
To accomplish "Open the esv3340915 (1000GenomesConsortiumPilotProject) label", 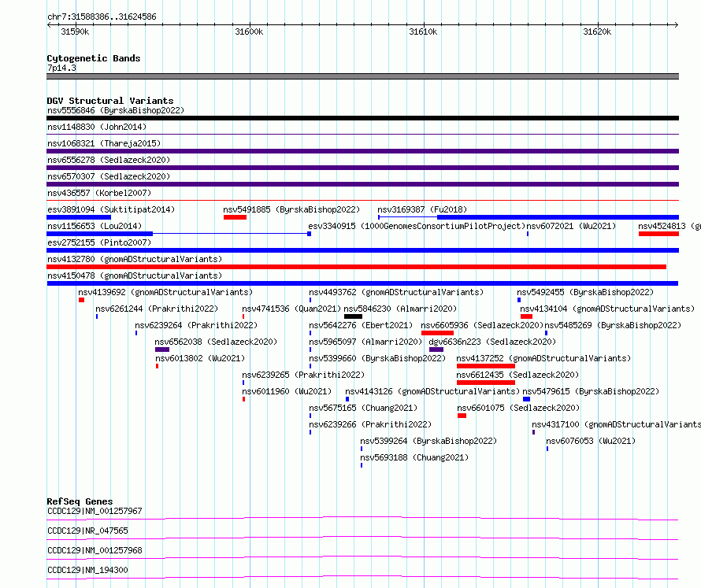I will (x=417, y=226).
